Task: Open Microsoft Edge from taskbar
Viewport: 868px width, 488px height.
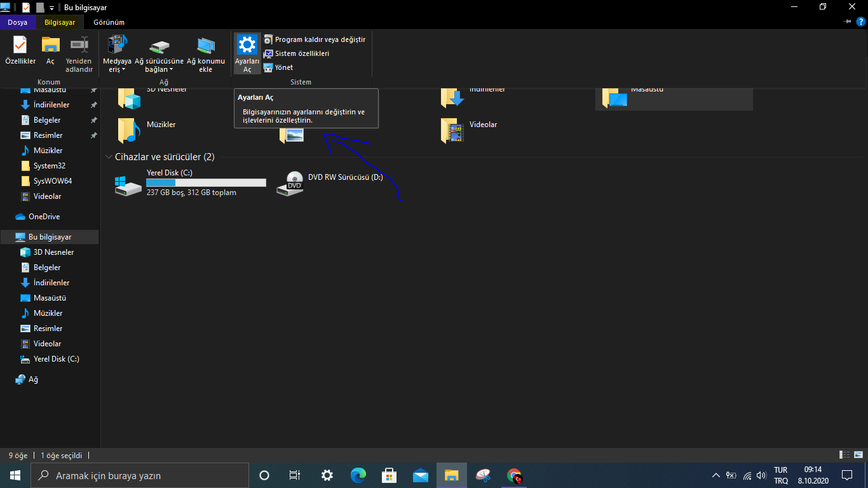Action: 358,475
